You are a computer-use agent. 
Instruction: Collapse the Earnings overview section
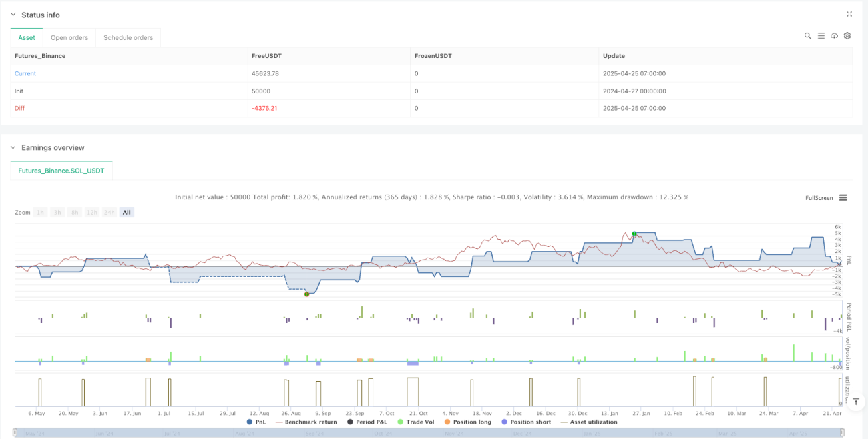14,147
